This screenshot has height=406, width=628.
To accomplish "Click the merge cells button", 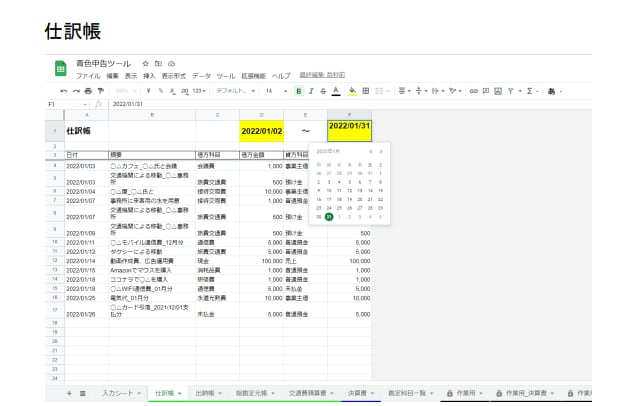I will (379, 91).
